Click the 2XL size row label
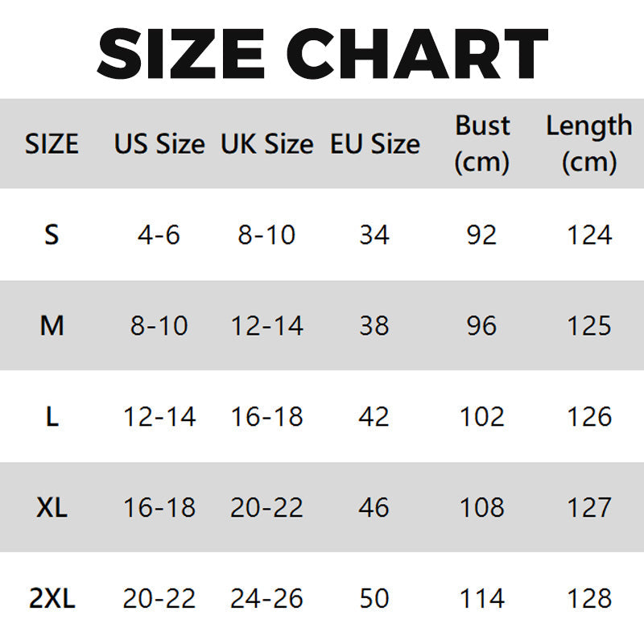Image resolution: width=644 pixels, height=644 pixels. (52, 599)
